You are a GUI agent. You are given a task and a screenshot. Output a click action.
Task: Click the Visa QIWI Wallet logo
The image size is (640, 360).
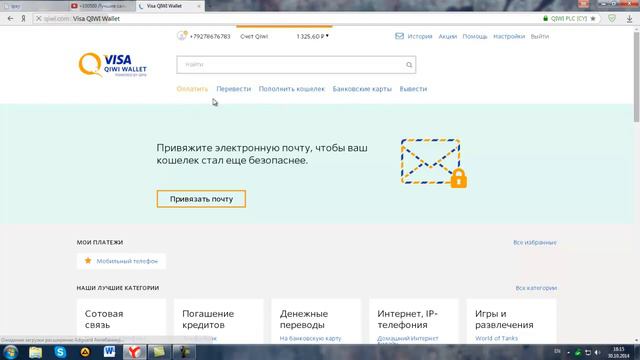(113, 65)
